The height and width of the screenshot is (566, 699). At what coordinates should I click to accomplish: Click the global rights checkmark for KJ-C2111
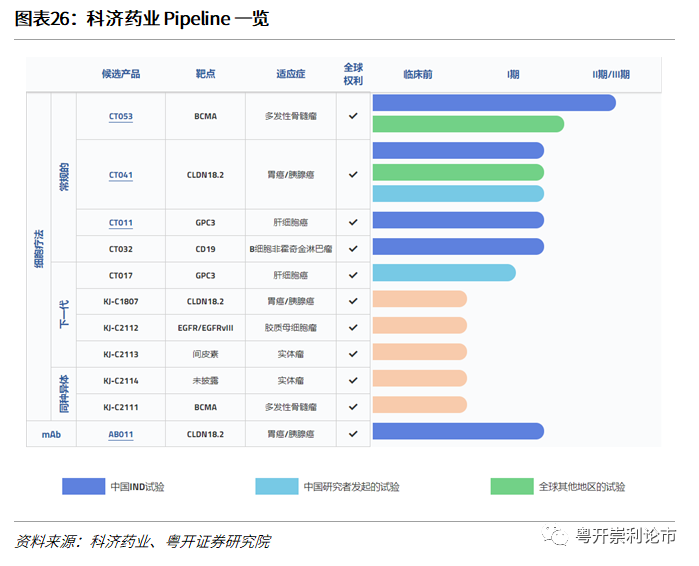point(353,407)
